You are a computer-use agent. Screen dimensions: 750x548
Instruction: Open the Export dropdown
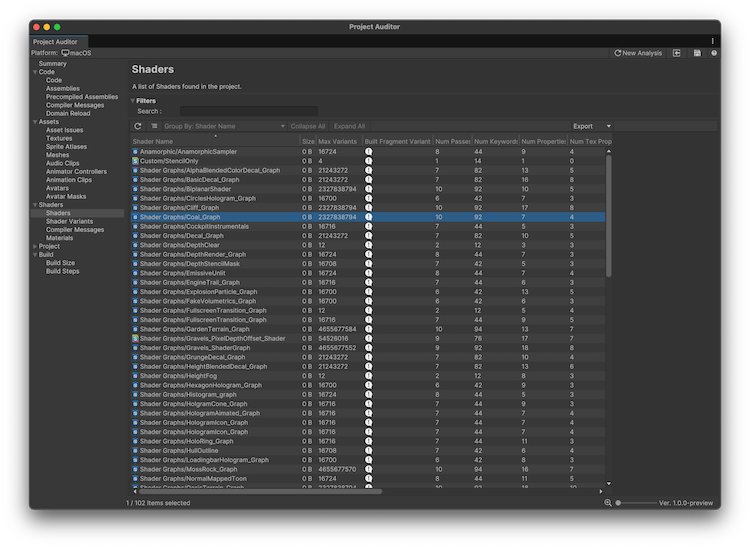pos(592,127)
